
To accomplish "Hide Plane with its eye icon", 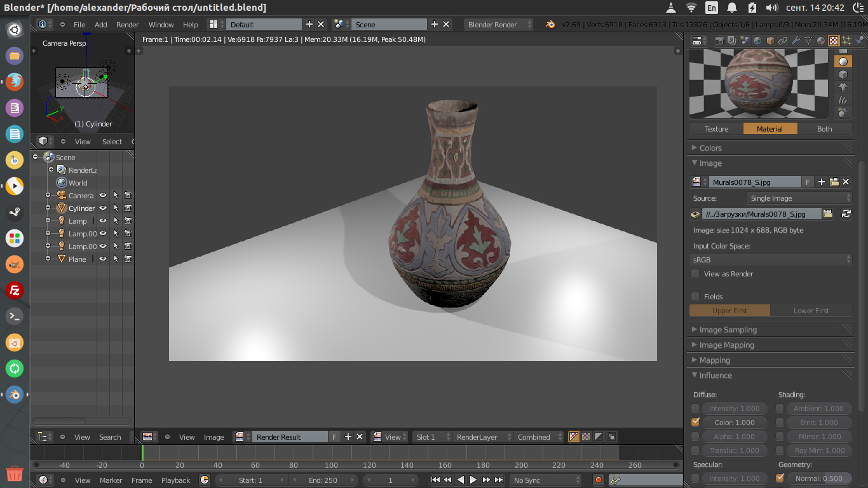I will 102,259.
